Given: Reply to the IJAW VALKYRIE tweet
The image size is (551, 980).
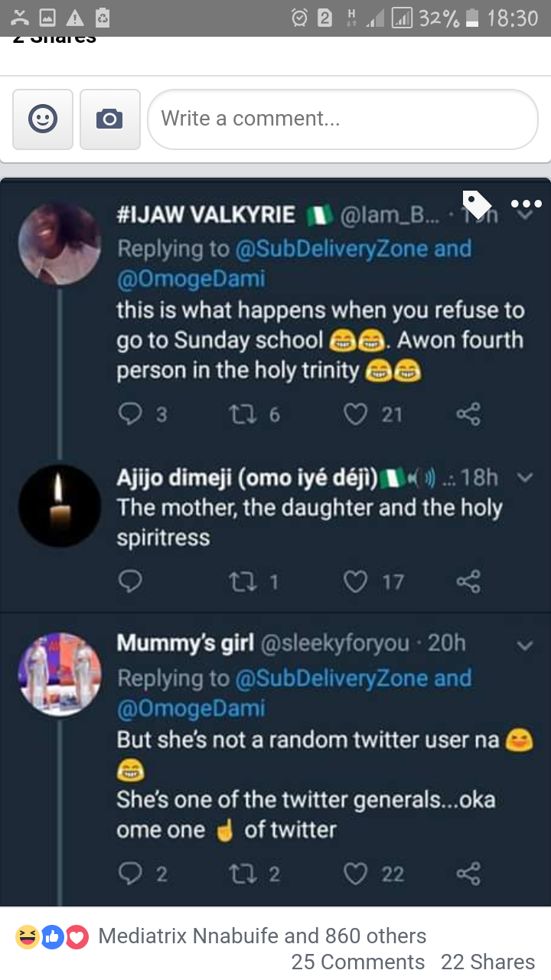Looking at the screenshot, I should [131, 414].
